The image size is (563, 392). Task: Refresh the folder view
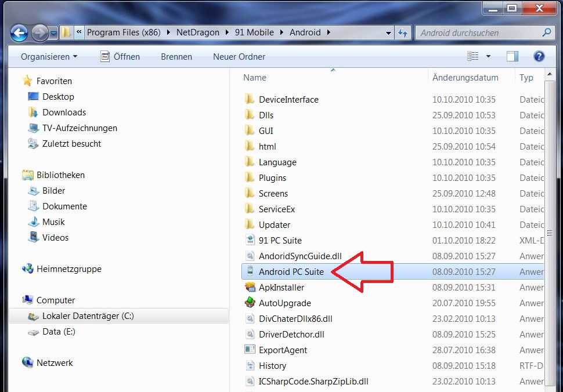pos(402,33)
